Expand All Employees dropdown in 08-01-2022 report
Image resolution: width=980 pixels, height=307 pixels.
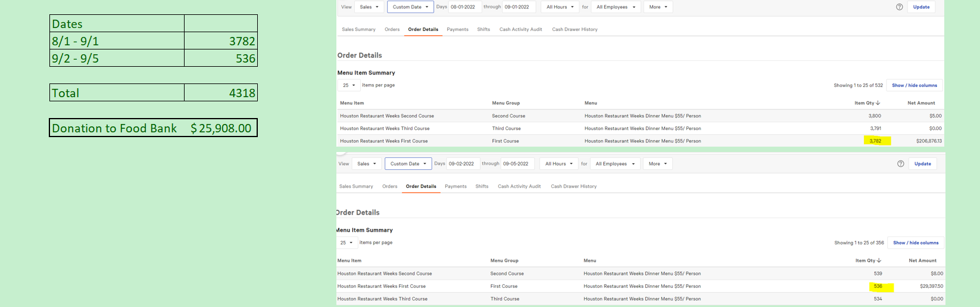pyautogui.click(x=616, y=7)
